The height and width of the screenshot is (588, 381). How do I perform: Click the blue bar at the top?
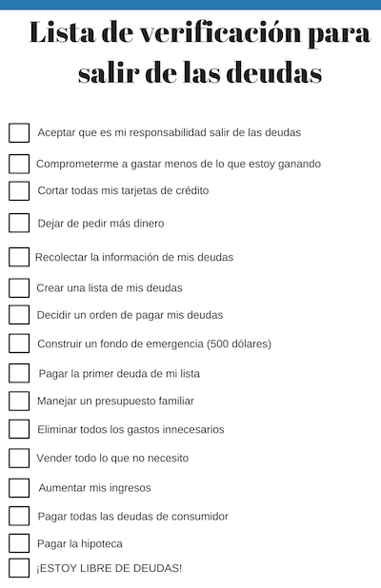point(190,5)
